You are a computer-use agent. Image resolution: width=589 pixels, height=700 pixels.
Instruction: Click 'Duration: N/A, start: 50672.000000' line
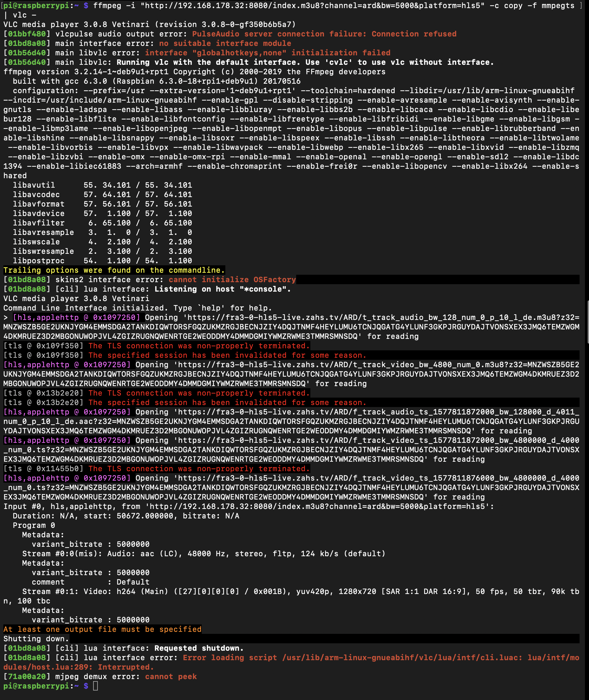(x=126, y=516)
